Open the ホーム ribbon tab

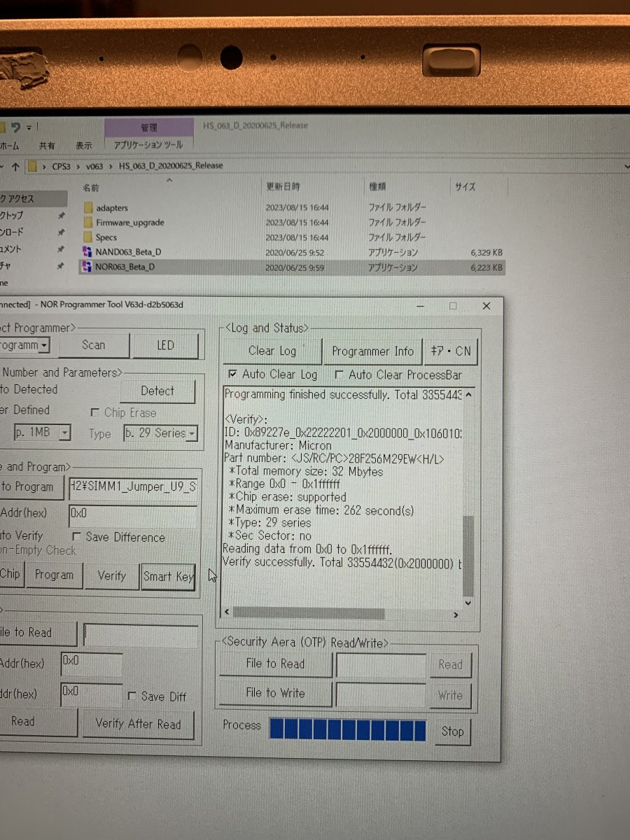pos(10,146)
